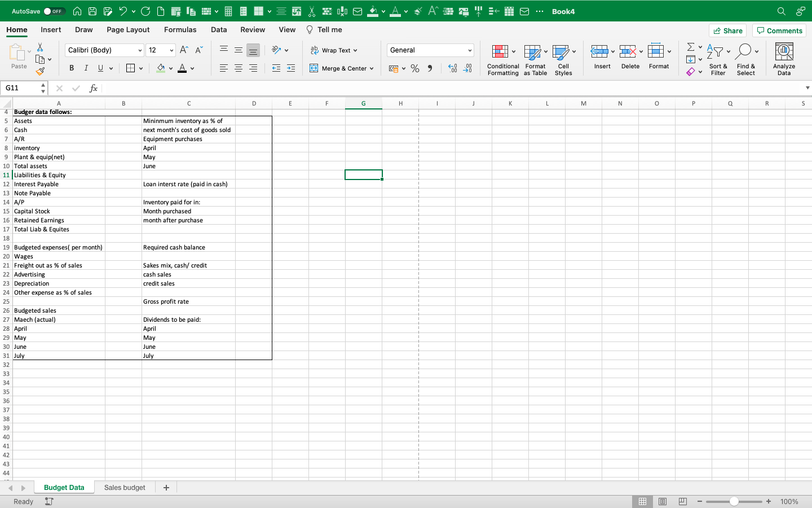This screenshot has height=508, width=812.
Task: Open the search magnifier in title bar
Action: (x=781, y=11)
